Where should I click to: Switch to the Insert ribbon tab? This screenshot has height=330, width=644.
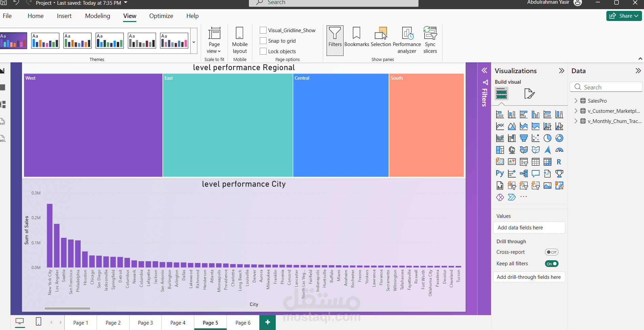64,16
